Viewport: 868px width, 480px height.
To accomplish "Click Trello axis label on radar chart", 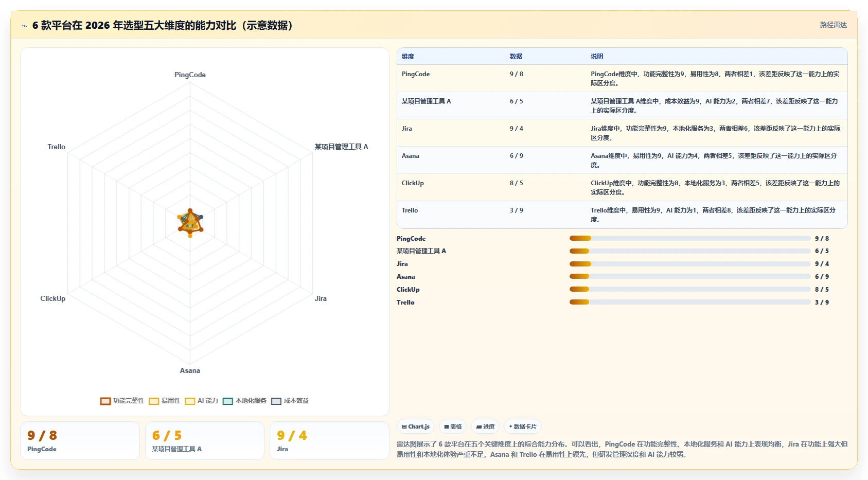I will pyautogui.click(x=57, y=147).
